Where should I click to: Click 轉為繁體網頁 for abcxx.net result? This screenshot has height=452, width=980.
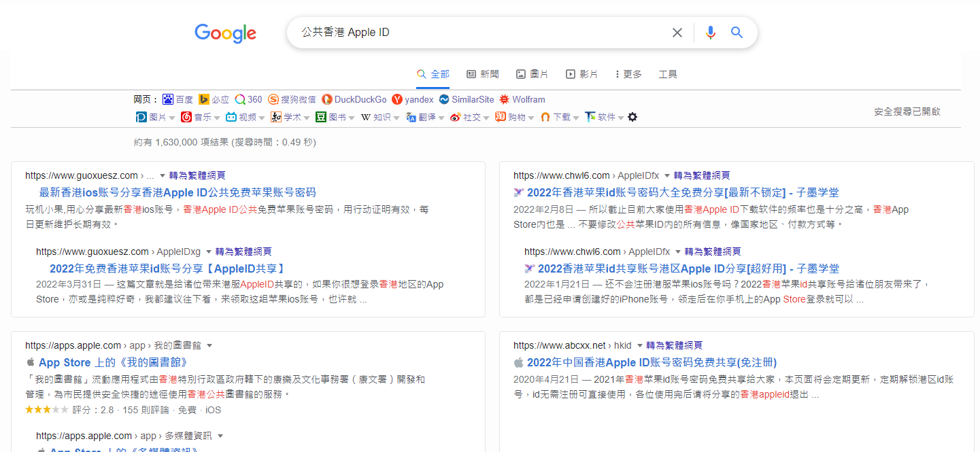point(674,345)
